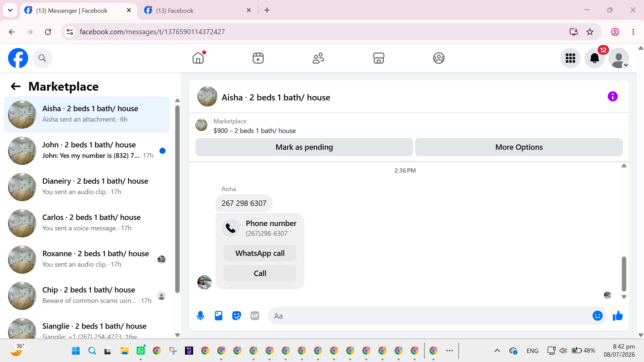Screen dimensions: 644x362
Task: Click the message thread scrollbar
Action: coord(624,274)
